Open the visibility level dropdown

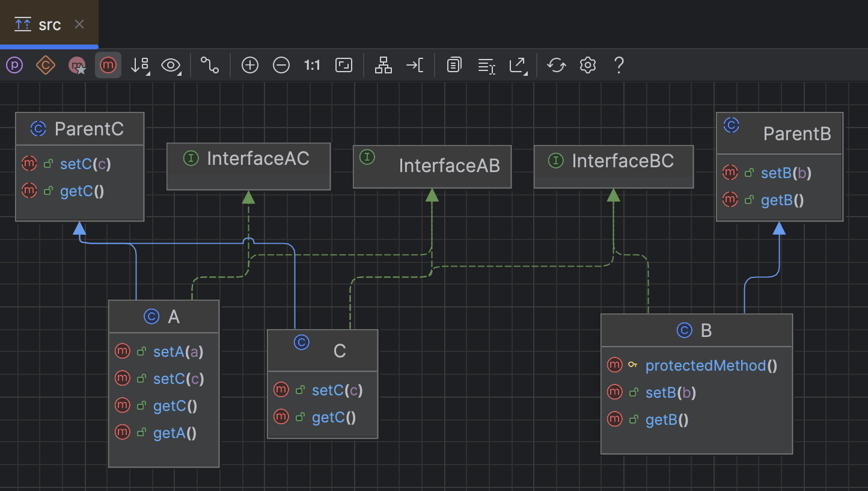pyautogui.click(x=171, y=65)
